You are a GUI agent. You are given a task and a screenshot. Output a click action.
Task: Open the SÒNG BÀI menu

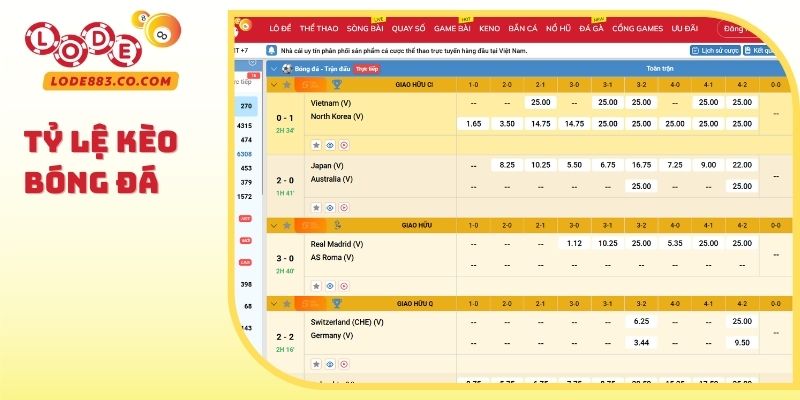pyautogui.click(x=365, y=29)
